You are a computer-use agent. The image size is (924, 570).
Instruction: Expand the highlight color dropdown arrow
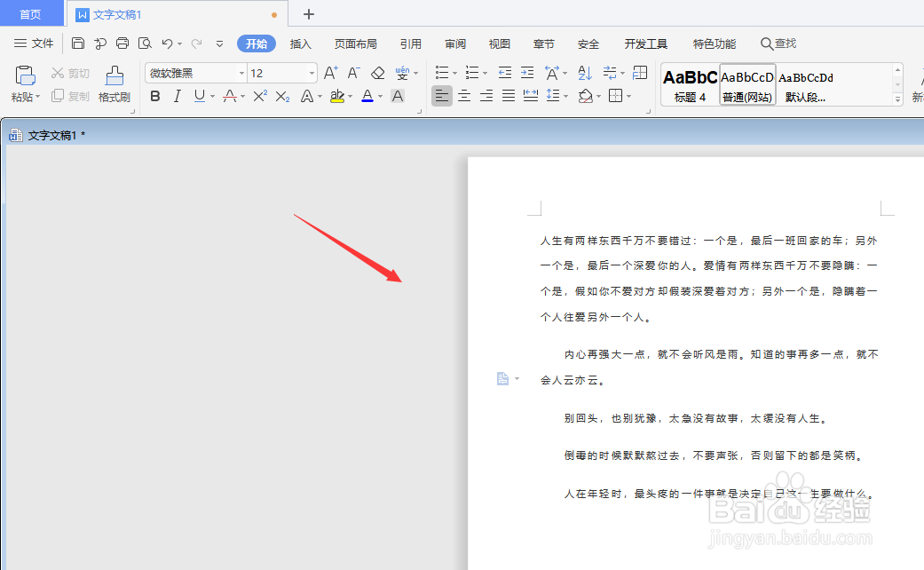(x=351, y=96)
